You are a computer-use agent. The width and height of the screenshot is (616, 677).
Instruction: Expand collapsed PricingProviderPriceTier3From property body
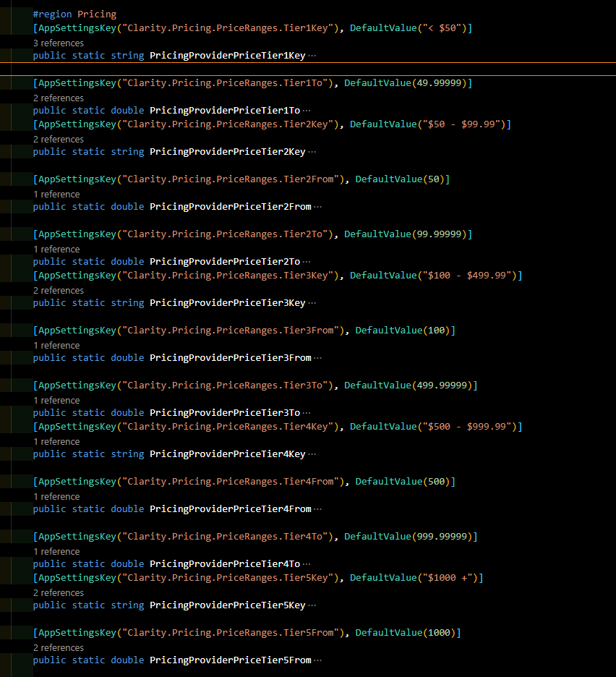tap(317, 358)
